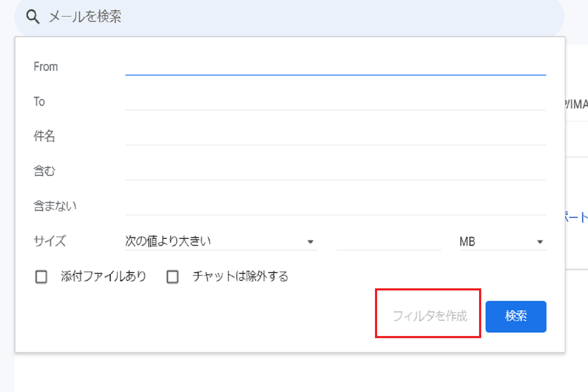Click the 含む includes-words field
Viewport: 588px width, 392px height.
[335, 172]
